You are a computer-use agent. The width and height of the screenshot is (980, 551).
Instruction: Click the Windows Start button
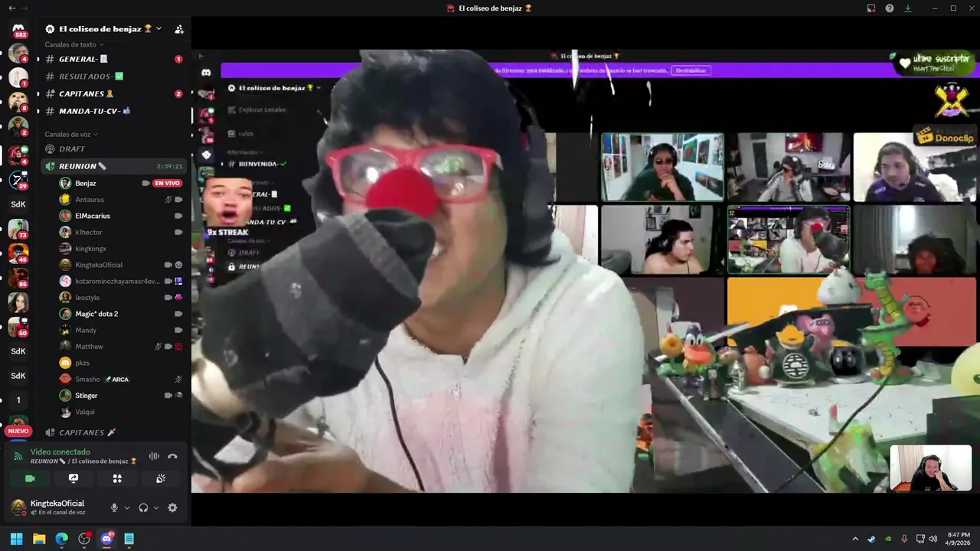click(16, 539)
